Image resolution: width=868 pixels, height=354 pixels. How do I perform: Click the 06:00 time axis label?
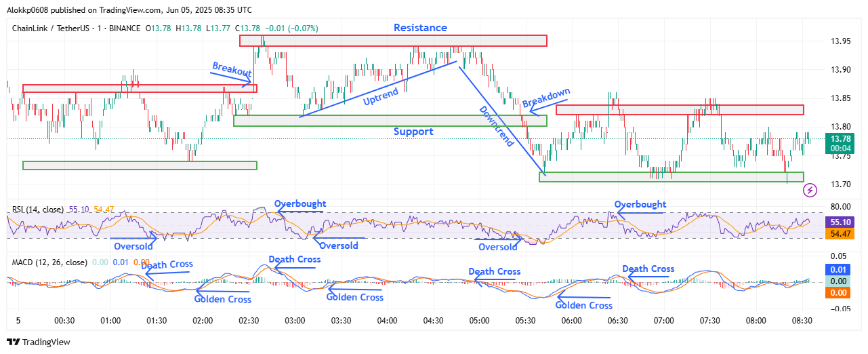pyautogui.click(x=571, y=320)
